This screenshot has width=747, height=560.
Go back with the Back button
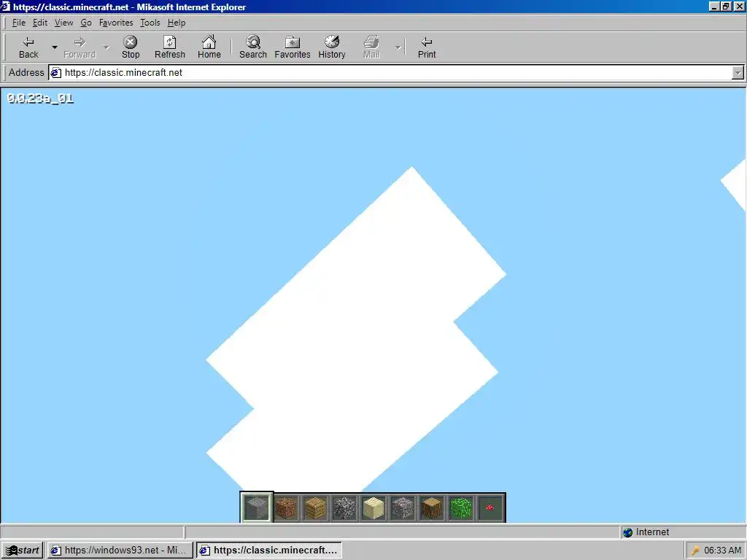[x=28, y=47]
